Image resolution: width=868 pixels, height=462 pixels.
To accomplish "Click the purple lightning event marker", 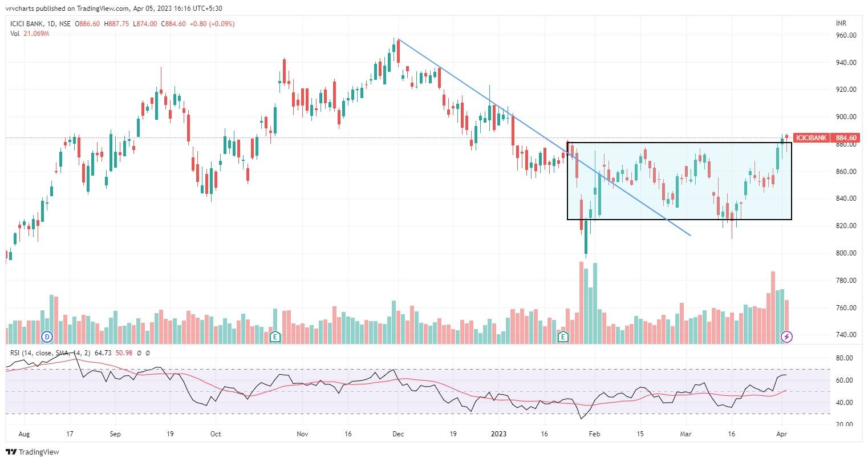I will coord(787,337).
